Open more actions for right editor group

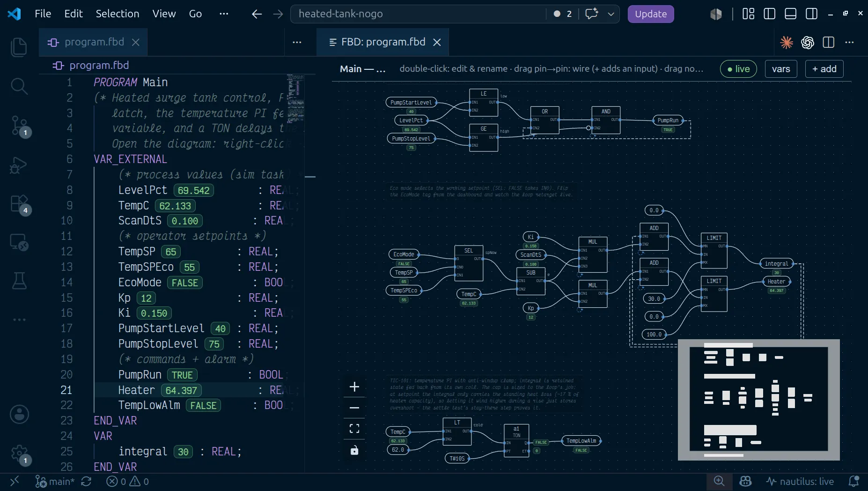[849, 43]
